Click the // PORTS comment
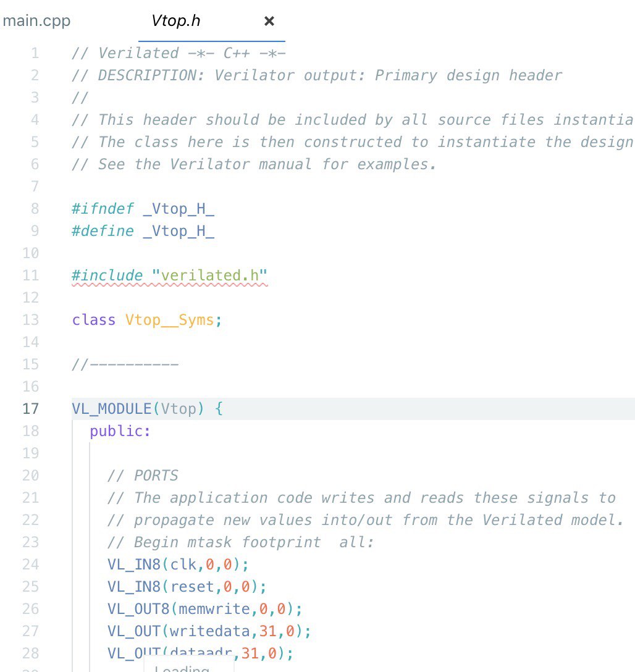Screen dimensions: 635x672 tap(143, 476)
